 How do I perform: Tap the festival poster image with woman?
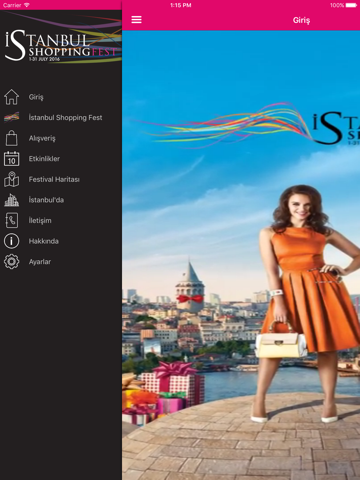pyautogui.click(x=241, y=255)
